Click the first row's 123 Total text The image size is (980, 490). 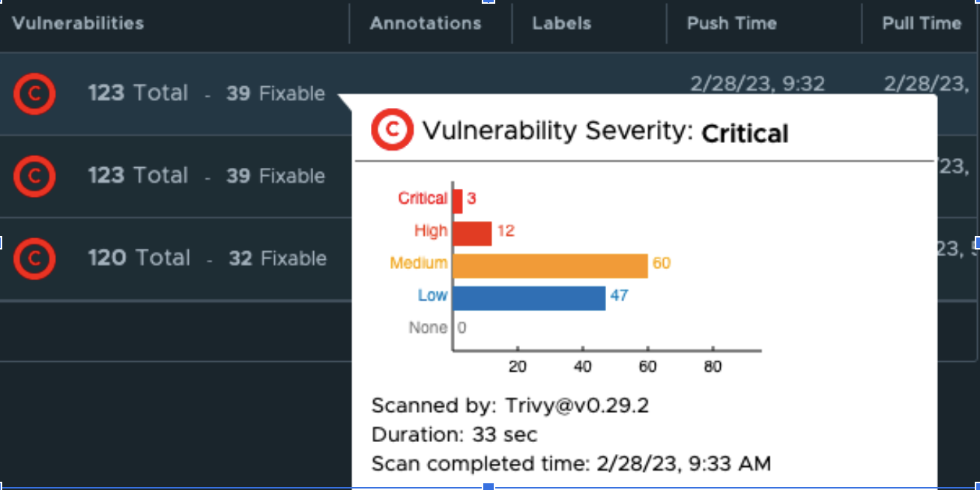tap(138, 94)
